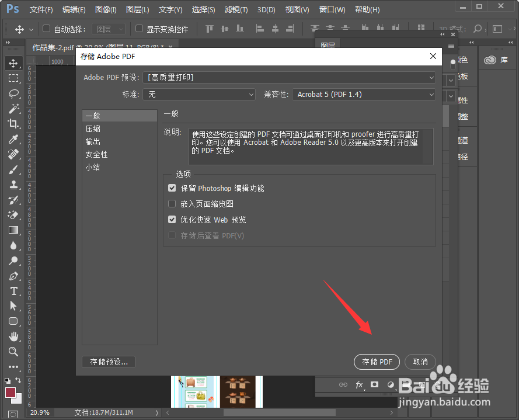Viewport: 519px width, 420px height.
Task: Click the 存储预设... button
Action: [x=109, y=362]
